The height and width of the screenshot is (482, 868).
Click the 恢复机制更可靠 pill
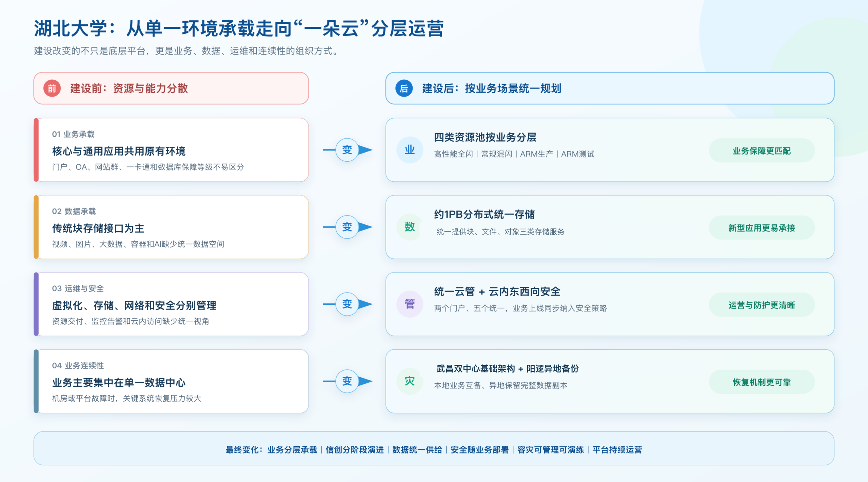[x=762, y=382]
